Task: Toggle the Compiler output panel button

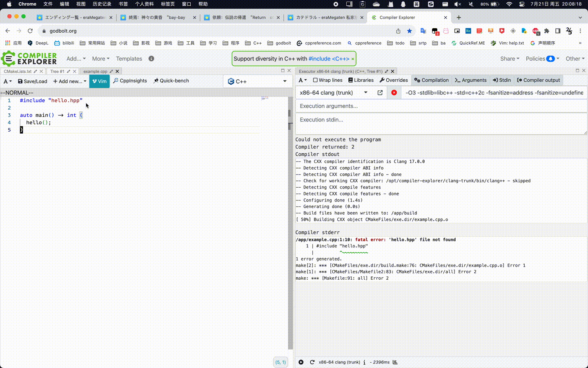Action: (538, 80)
